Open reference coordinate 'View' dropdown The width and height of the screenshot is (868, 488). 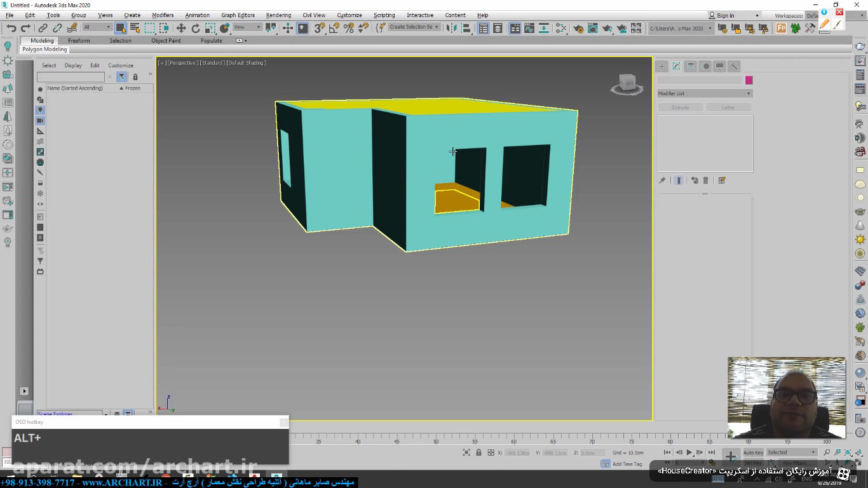pyautogui.click(x=247, y=27)
